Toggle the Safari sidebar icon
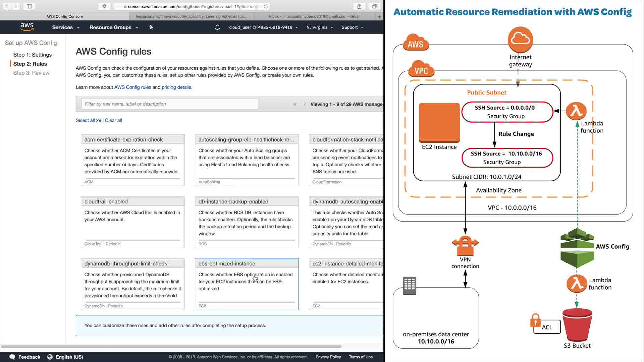The height and width of the screenshot is (362, 644). click(x=29, y=6)
